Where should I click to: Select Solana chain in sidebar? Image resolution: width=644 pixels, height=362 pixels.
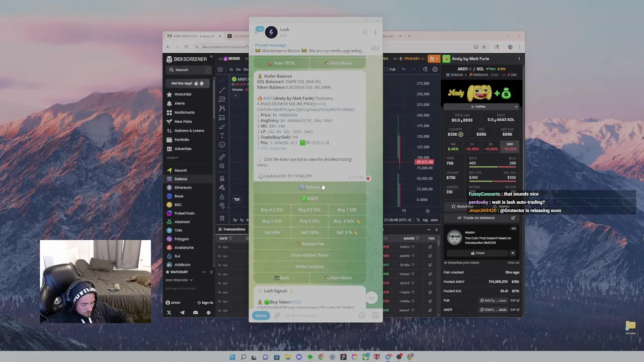(x=181, y=179)
